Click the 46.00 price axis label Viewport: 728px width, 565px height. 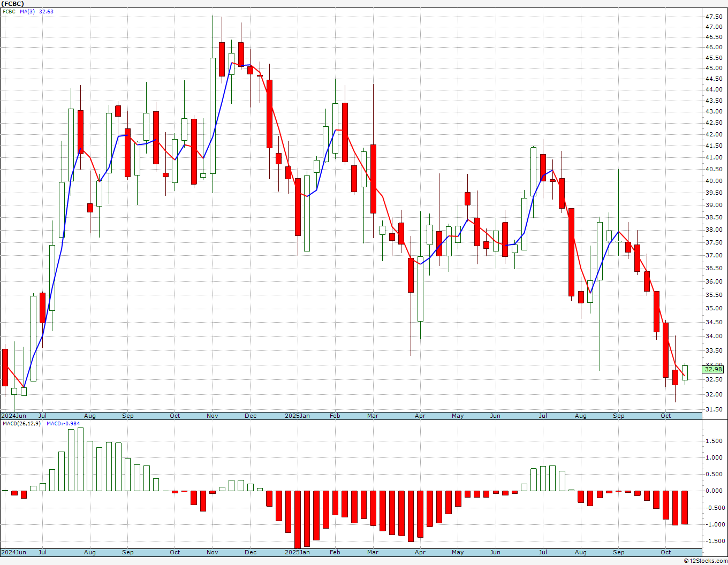[x=714, y=47]
